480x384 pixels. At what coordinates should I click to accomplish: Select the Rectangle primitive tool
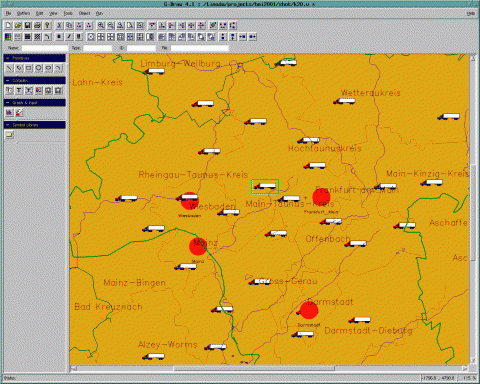[29, 68]
